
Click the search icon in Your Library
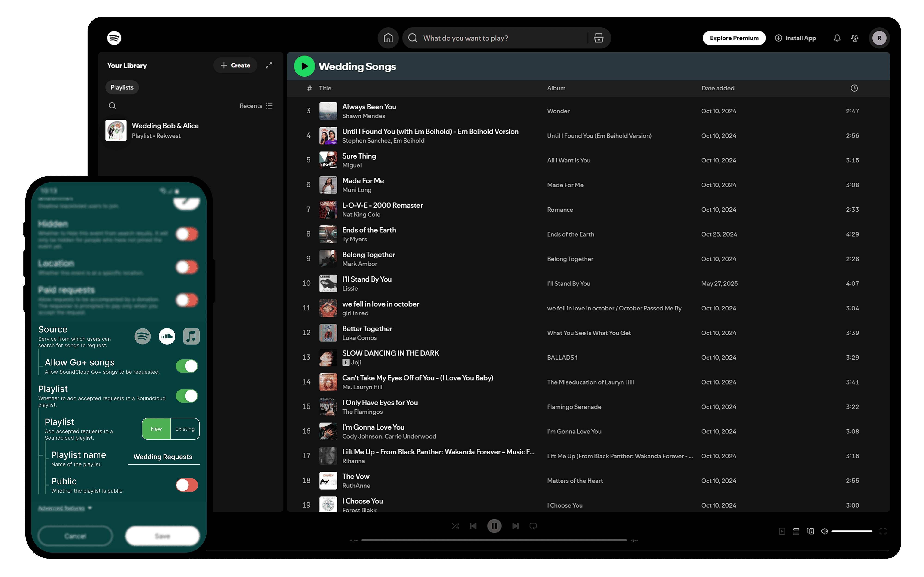tap(112, 106)
